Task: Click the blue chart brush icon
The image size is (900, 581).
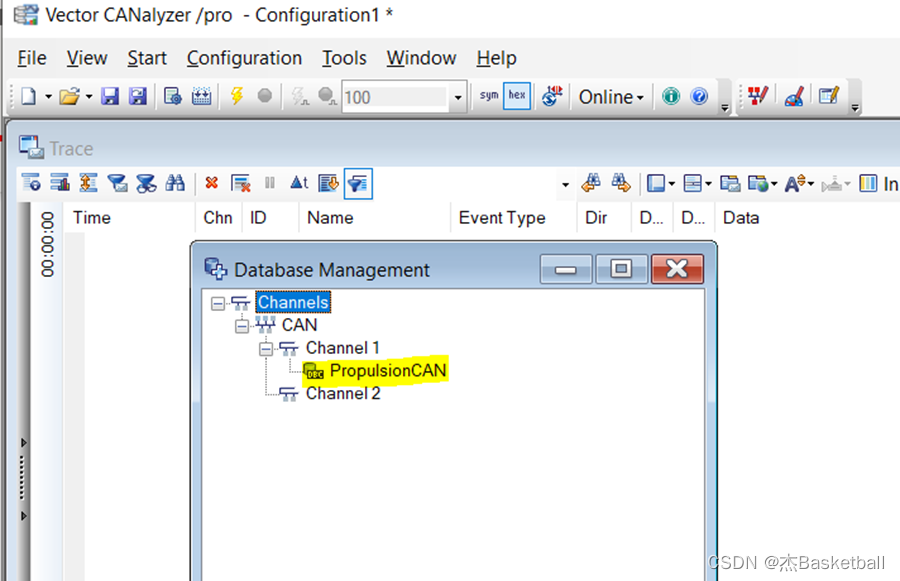Action: [794, 96]
